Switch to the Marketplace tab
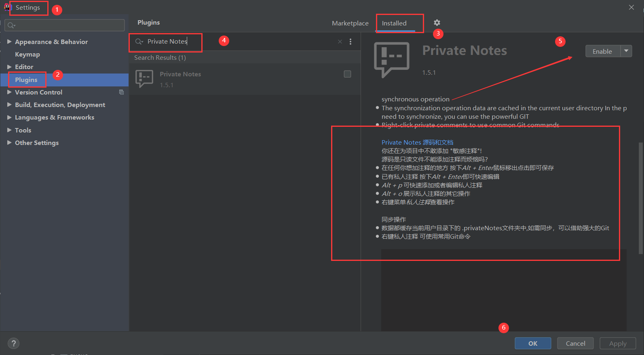Viewport: 644px width, 355px height. [x=350, y=23]
